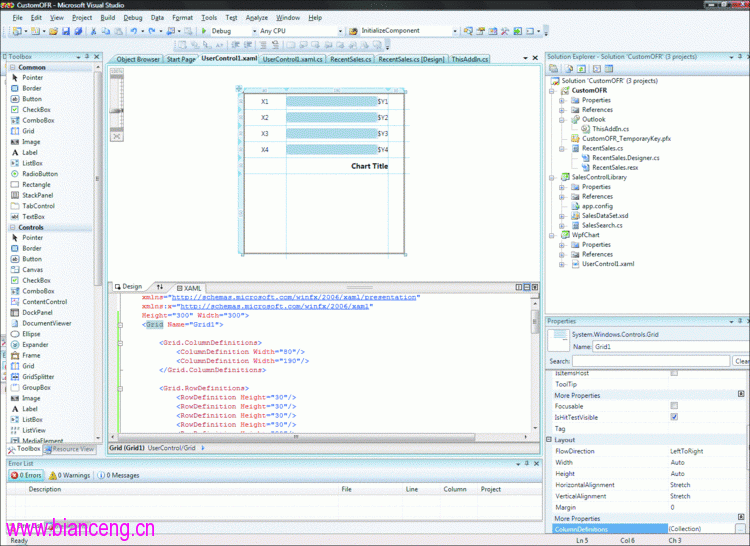Open Solution Explorer via the toolbar icon
This screenshot has width=750, height=546.
[x=468, y=31]
